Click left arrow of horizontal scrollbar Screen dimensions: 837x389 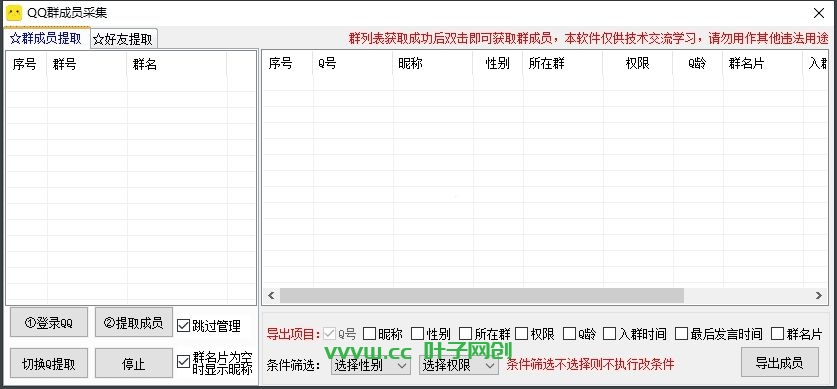click(x=271, y=295)
